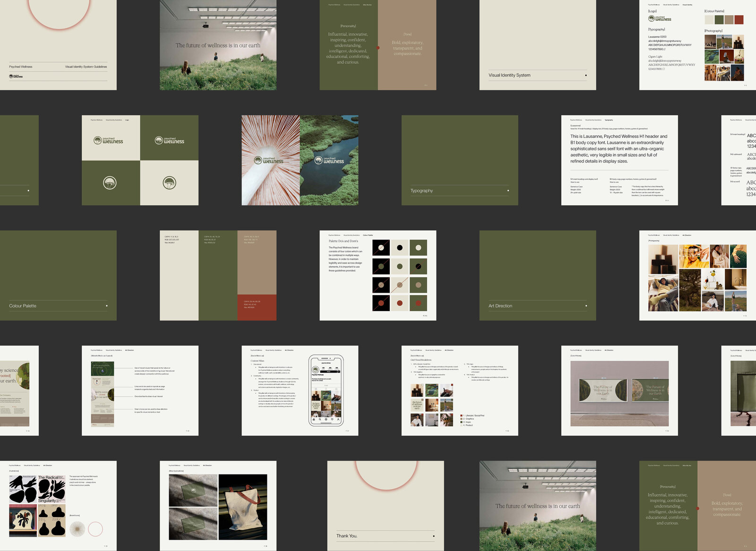
Task: Click '2. Graphics' legend entry
Action: (x=467, y=419)
